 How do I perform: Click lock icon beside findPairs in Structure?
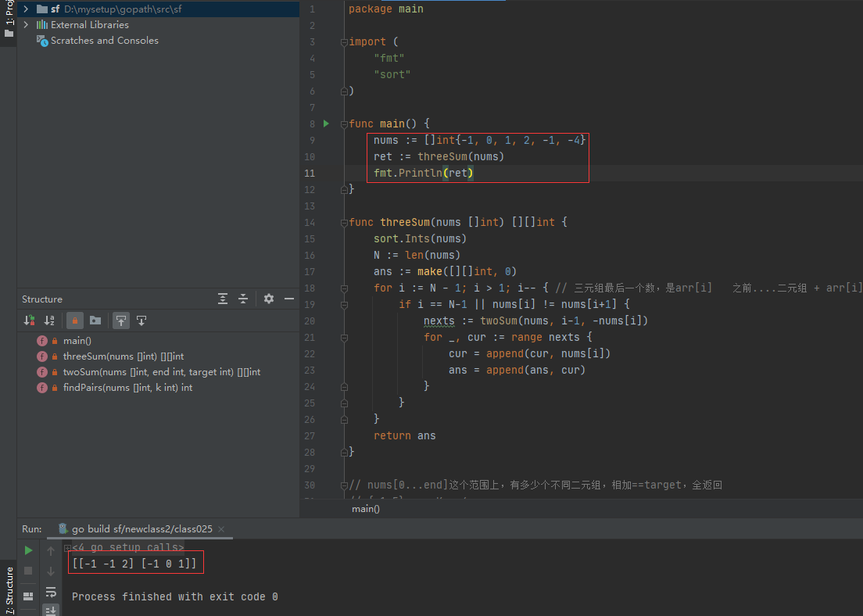click(55, 388)
